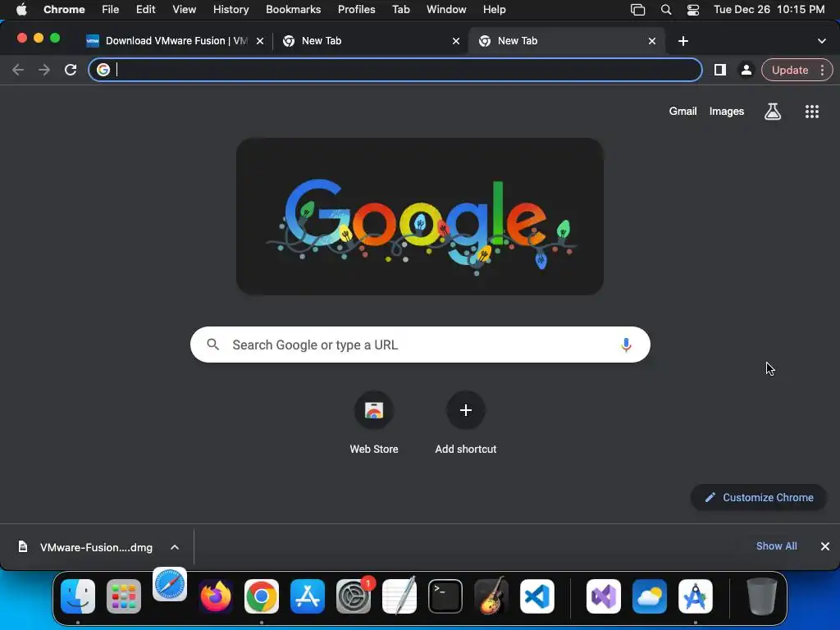Start voice search with the microphone
This screenshot has height=630, width=840.
(626, 345)
